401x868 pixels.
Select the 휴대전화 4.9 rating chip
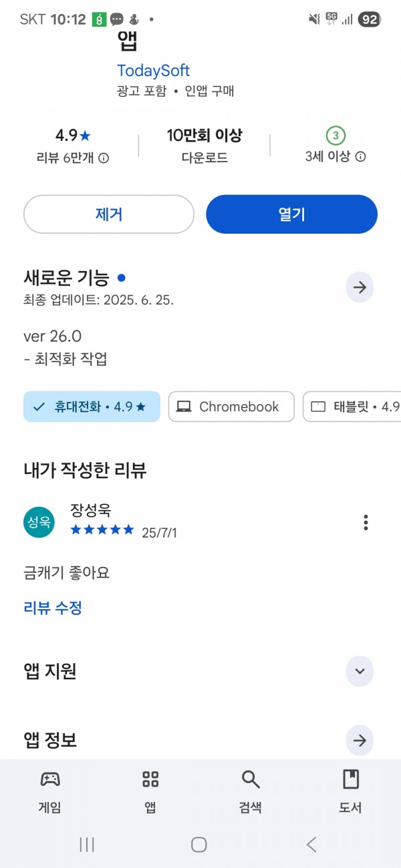92,407
